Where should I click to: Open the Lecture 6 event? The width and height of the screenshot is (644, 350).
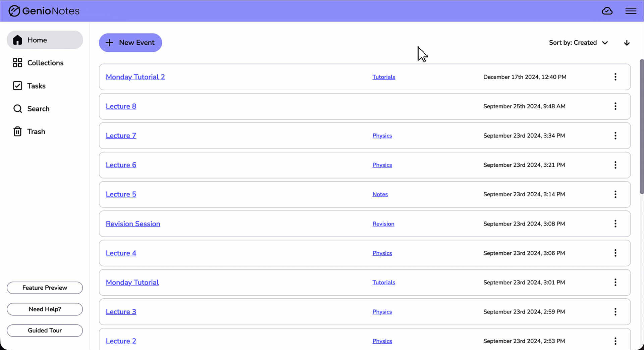(121, 165)
